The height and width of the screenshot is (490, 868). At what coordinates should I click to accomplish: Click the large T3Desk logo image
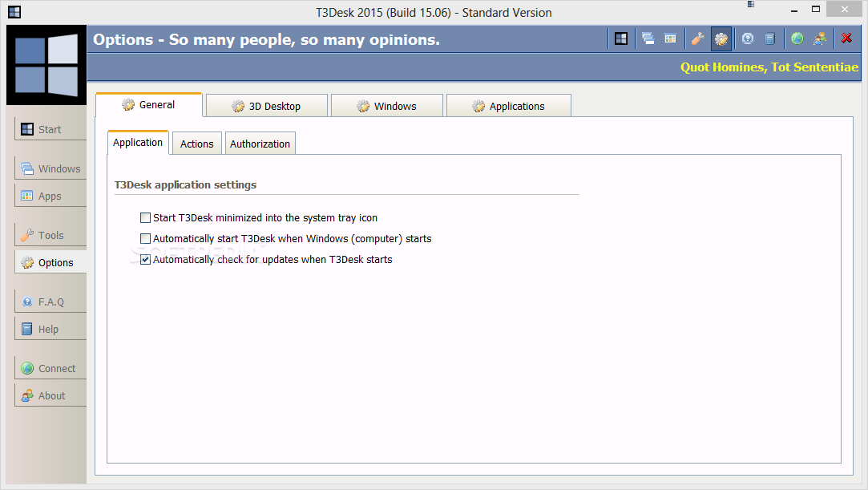tap(46, 65)
